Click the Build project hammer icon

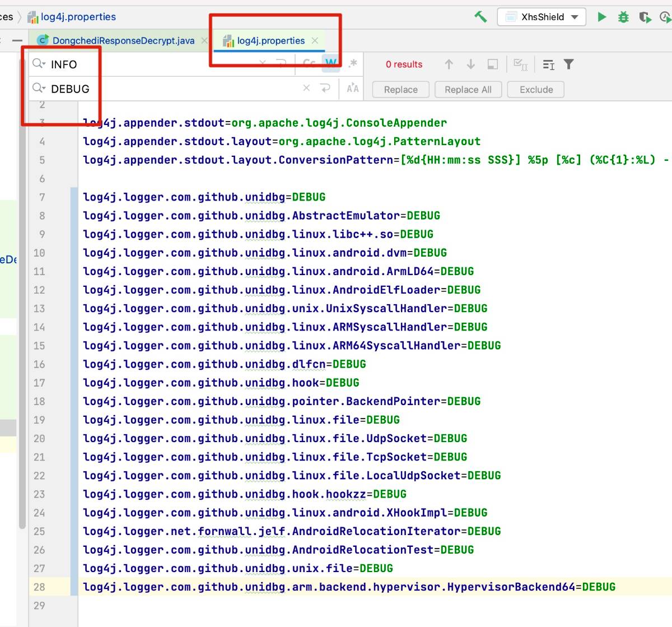tap(480, 17)
